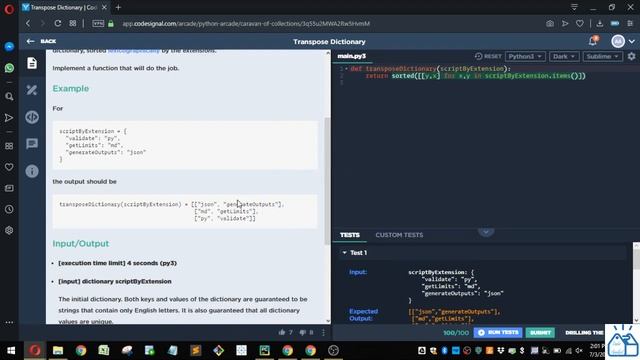Open downloads icon in browser toolbar
This screenshot has width=640, height=360.
600,24
